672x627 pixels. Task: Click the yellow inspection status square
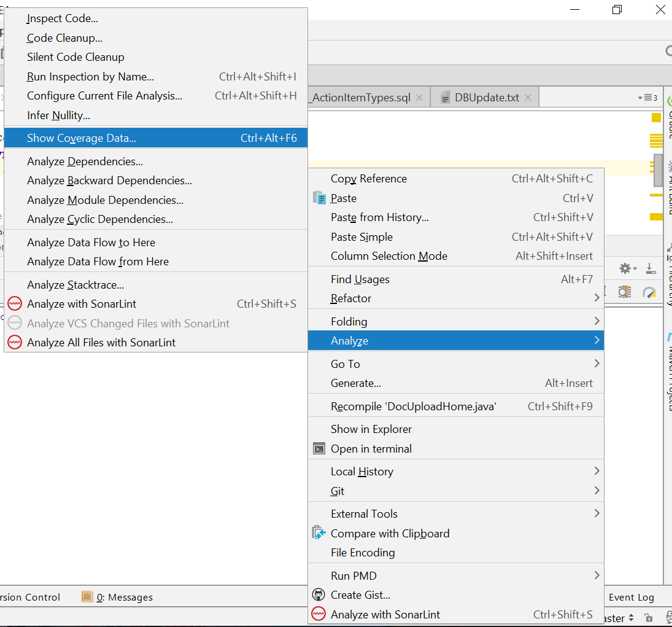click(655, 117)
